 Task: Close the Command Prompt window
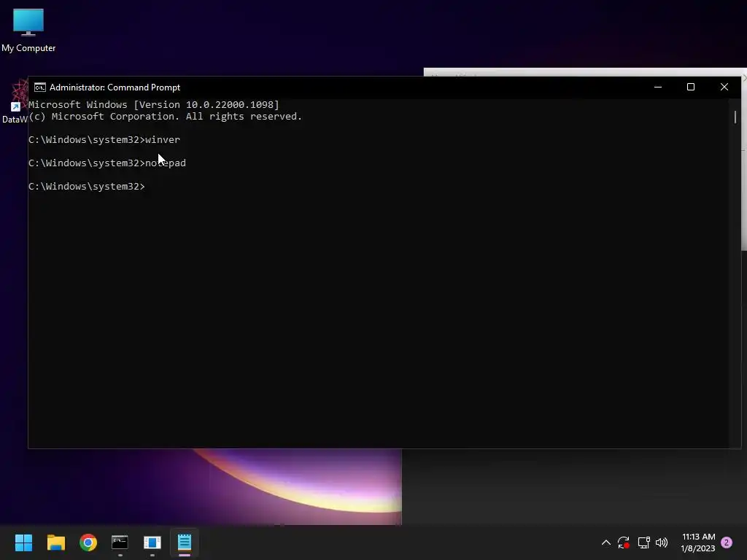(x=724, y=87)
